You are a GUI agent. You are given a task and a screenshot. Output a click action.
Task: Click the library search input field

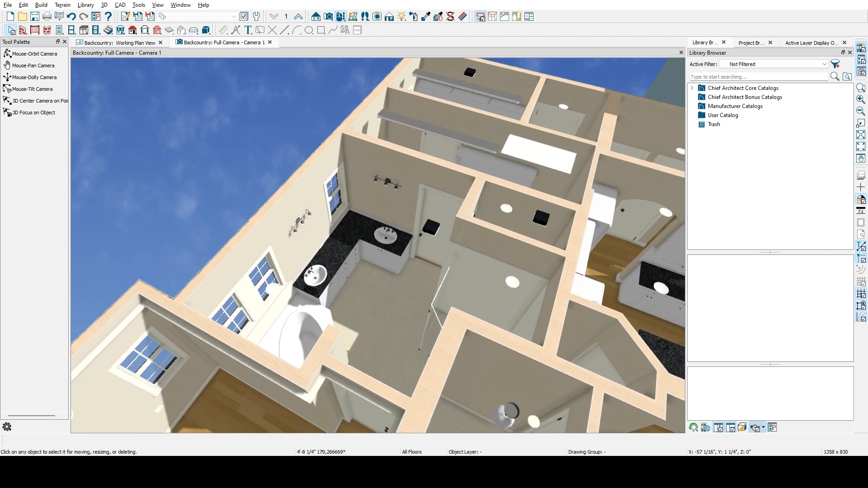tap(759, 77)
